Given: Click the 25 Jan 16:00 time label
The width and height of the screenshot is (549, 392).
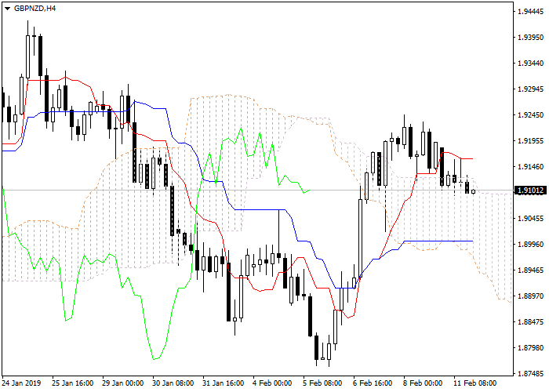Looking at the screenshot, I should coord(73,383).
